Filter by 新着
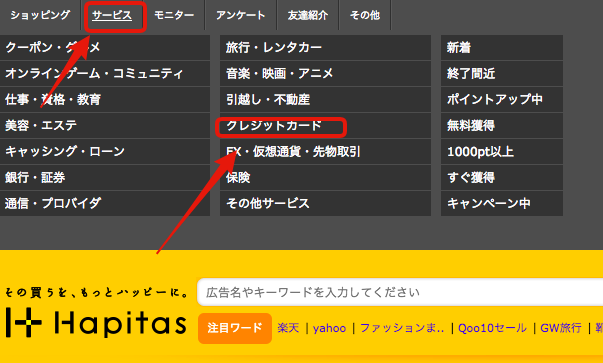Image resolution: width=603 pixels, height=363 pixels. 502,48
